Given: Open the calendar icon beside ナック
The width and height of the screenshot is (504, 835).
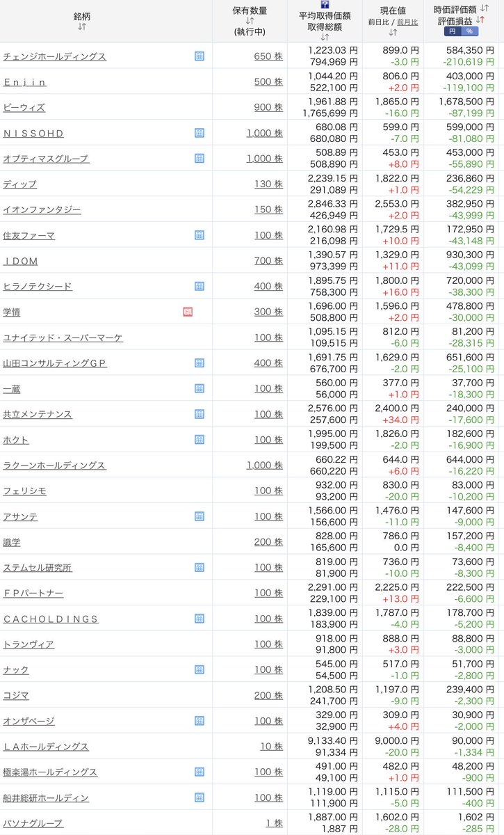Looking at the screenshot, I should coord(199,669).
